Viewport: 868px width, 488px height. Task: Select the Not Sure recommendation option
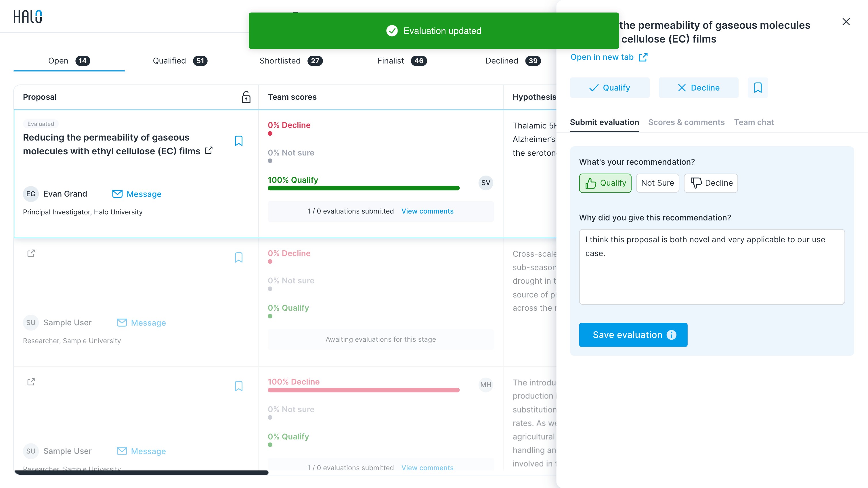(657, 183)
